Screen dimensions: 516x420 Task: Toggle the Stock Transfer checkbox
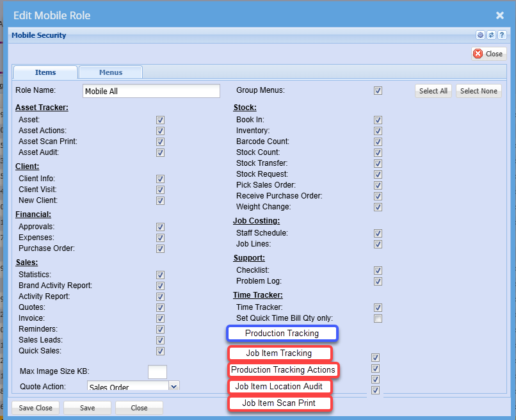pyautogui.click(x=378, y=163)
